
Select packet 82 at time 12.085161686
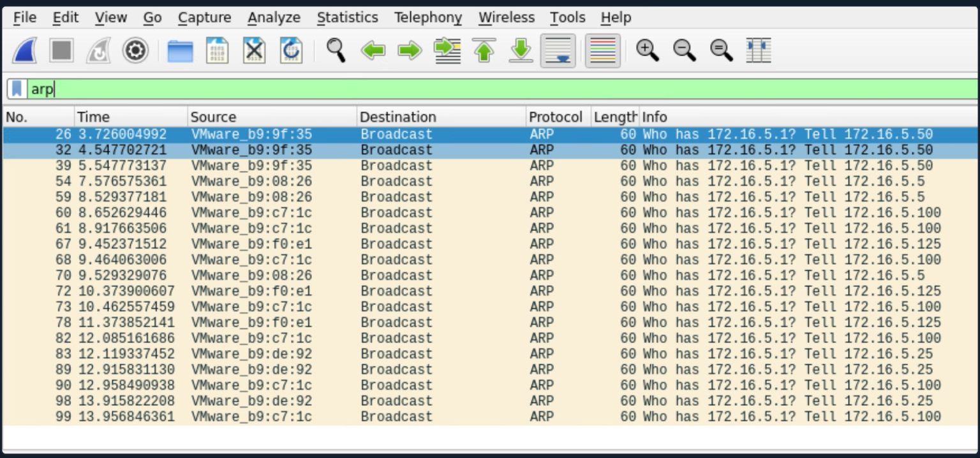point(490,338)
